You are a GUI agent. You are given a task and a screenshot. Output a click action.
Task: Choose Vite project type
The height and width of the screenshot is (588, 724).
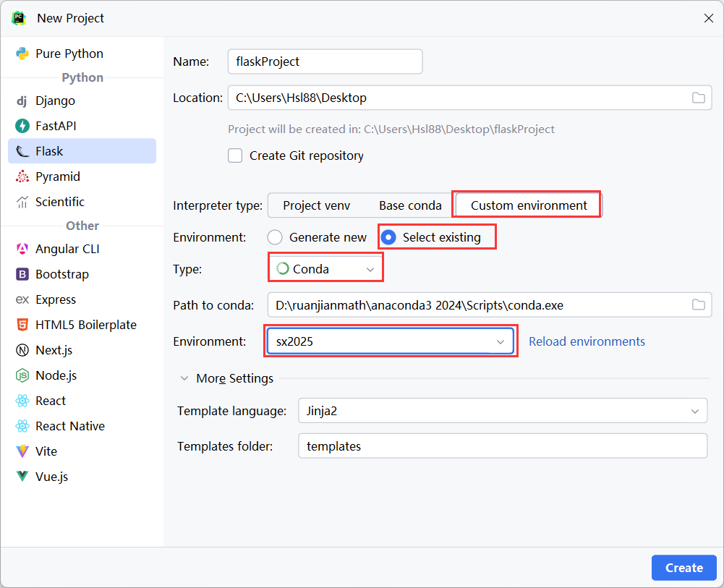pyautogui.click(x=82, y=451)
